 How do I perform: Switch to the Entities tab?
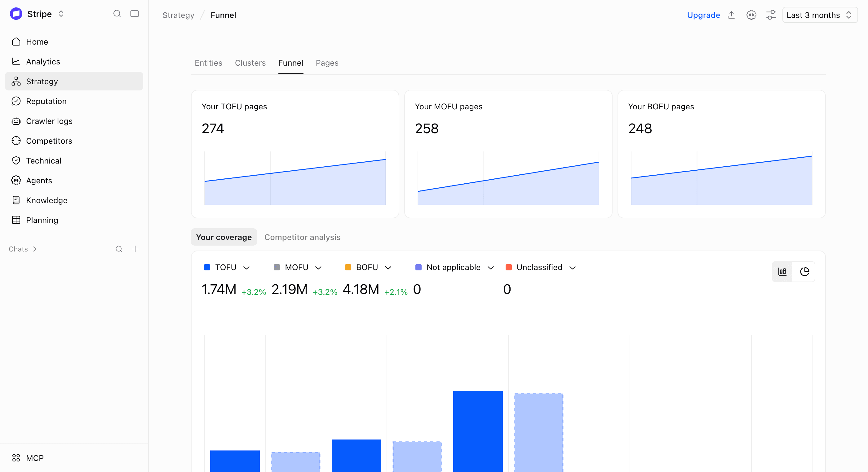[209, 63]
